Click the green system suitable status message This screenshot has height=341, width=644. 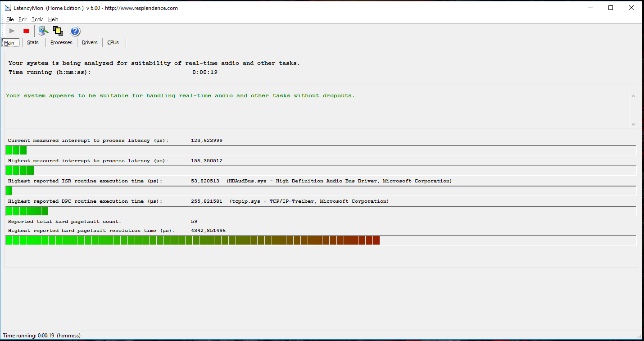(180, 95)
